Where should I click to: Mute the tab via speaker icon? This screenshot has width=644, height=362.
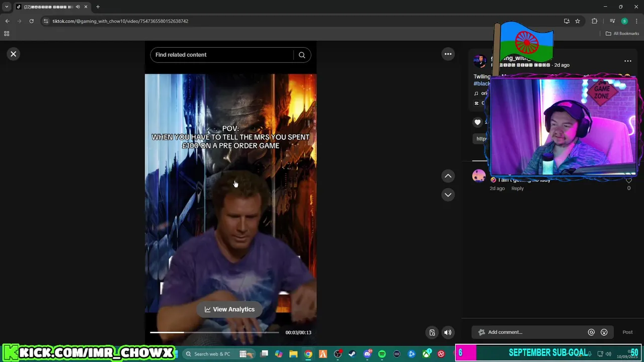(77, 7)
